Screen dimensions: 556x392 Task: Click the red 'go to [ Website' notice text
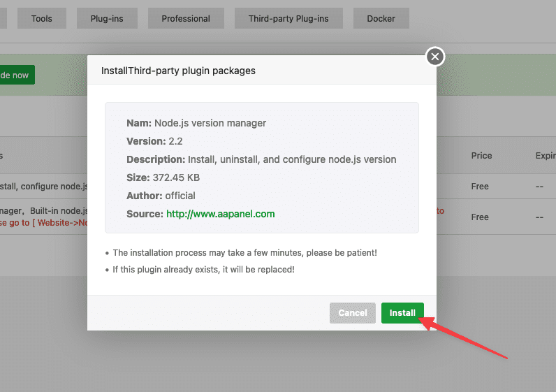point(42,223)
